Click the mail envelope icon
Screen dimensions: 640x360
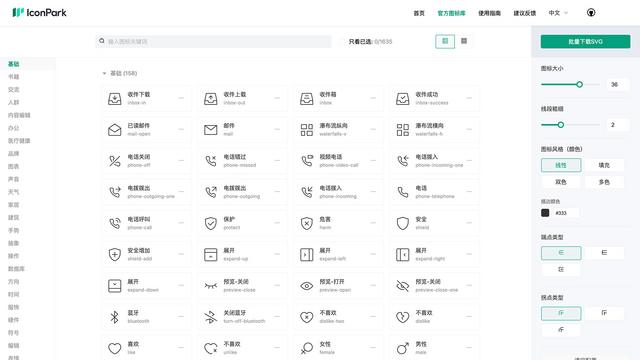click(x=211, y=130)
